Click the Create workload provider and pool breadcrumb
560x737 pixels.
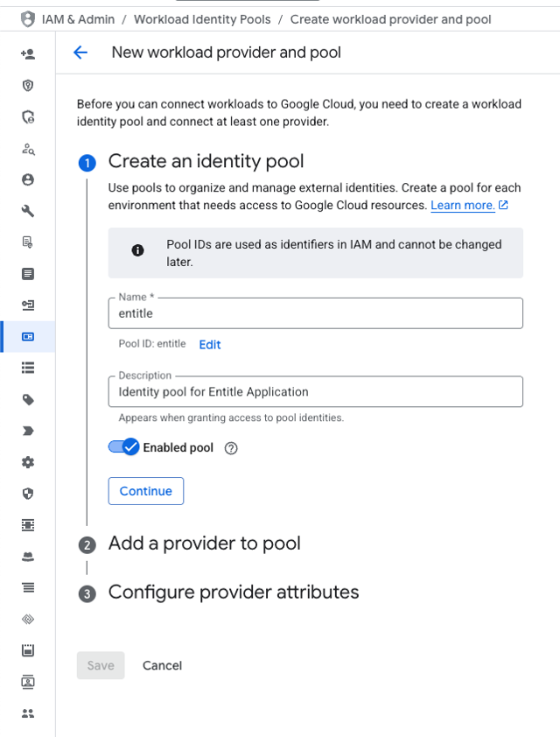390,19
